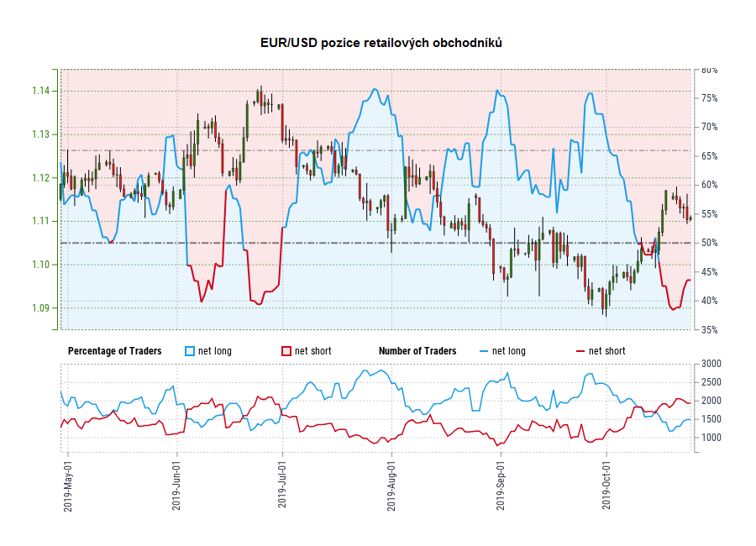Click the 2019-Jul-01 date label
Viewport: 756px width, 546px height.
pos(282,485)
